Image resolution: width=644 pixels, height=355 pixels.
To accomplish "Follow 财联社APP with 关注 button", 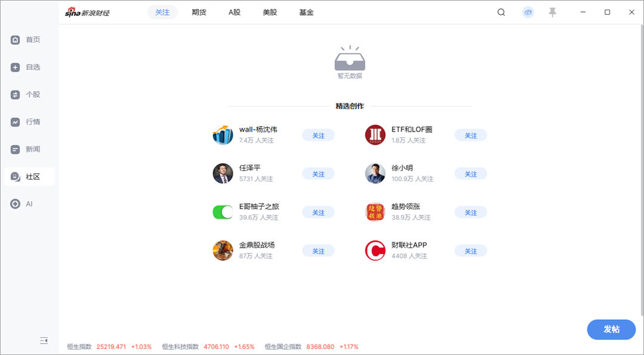I will point(470,251).
